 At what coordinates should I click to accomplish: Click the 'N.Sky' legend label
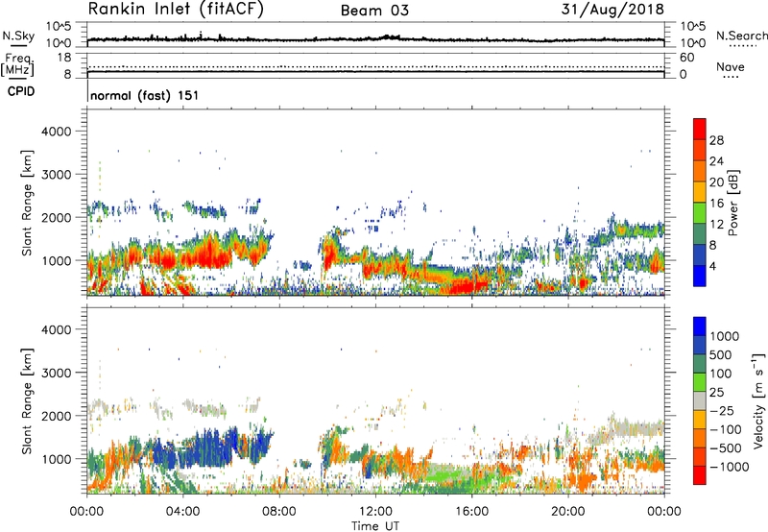click(x=18, y=36)
